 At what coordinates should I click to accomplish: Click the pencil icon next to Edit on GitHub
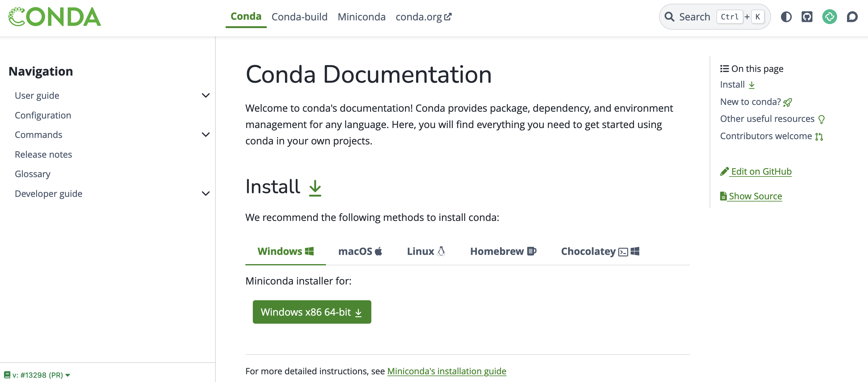(724, 171)
